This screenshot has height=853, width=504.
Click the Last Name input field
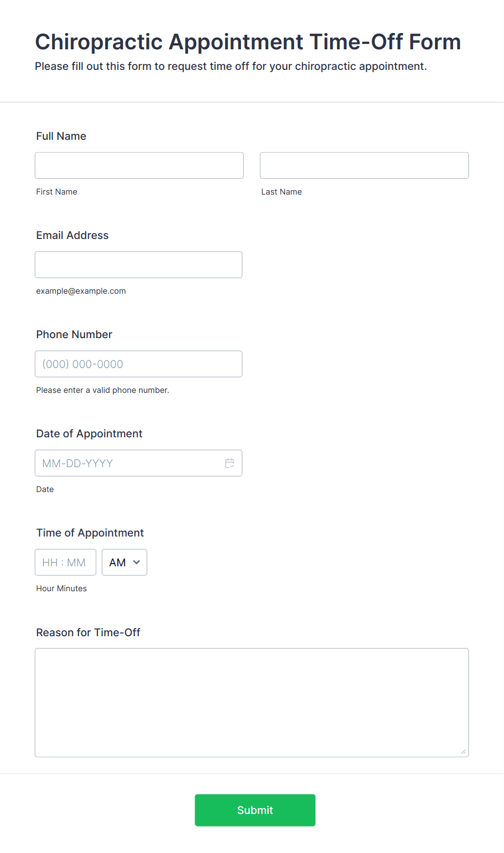pyautogui.click(x=364, y=165)
